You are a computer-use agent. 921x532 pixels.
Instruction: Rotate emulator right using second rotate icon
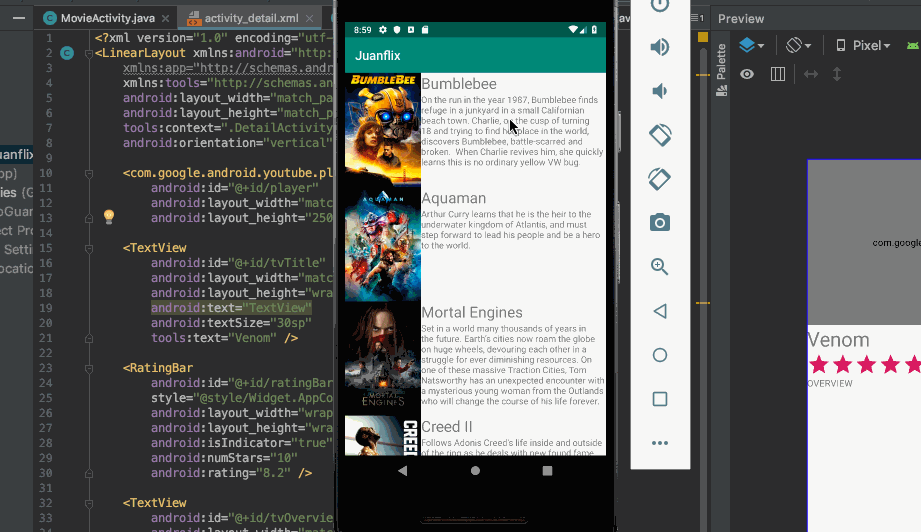660,179
